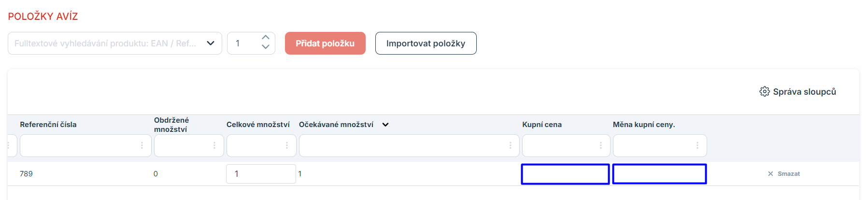Sort by Referenční čísla column header
The width and height of the screenshot is (868, 200).
[x=48, y=125]
